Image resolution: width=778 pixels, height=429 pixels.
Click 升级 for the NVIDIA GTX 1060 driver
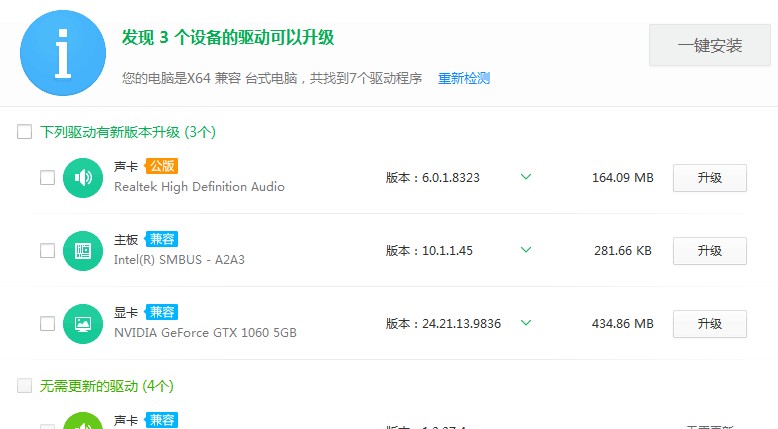point(709,324)
